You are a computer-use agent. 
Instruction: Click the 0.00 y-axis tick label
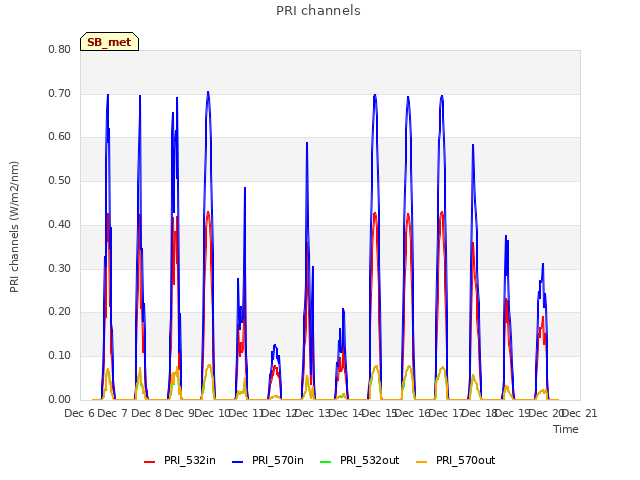pyautogui.click(x=60, y=400)
